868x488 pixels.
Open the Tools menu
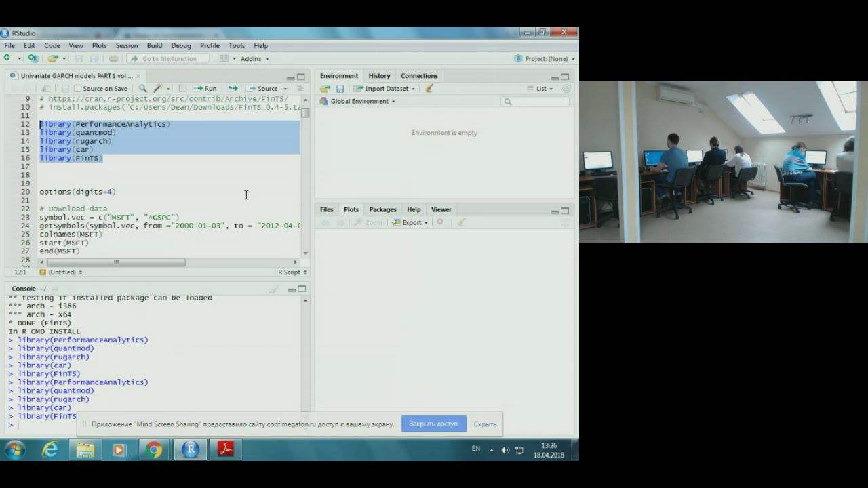(x=237, y=45)
